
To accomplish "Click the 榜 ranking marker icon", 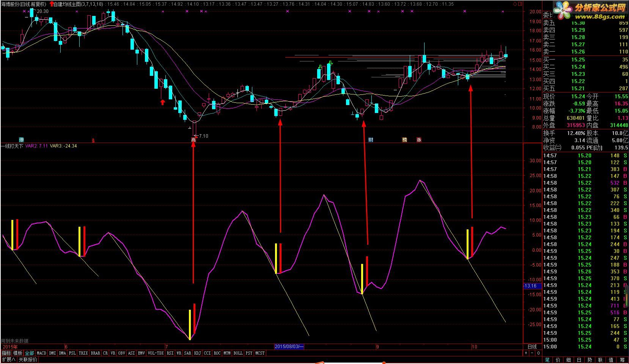I will [404, 140].
